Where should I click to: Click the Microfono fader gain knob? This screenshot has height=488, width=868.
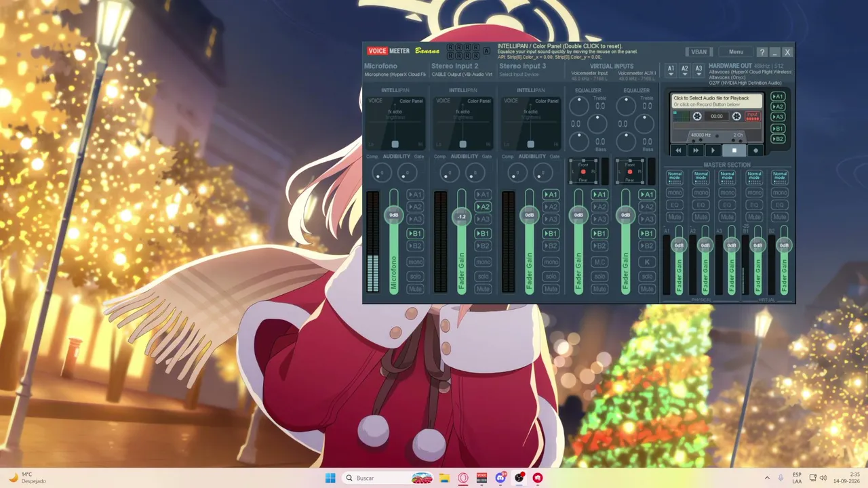393,215
